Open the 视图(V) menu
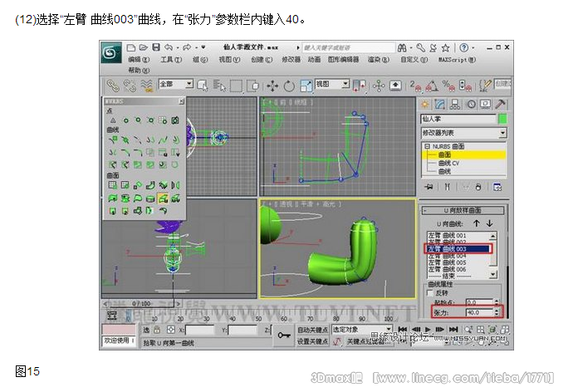The height and width of the screenshot is (392, 578). pos(229,59)
